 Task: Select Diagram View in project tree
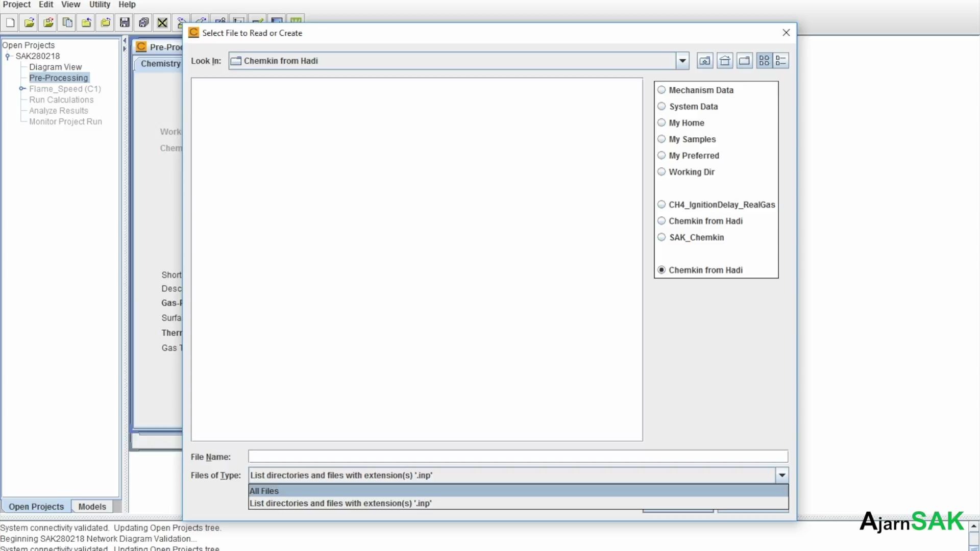pyautogui.click(x=55, y=67)
